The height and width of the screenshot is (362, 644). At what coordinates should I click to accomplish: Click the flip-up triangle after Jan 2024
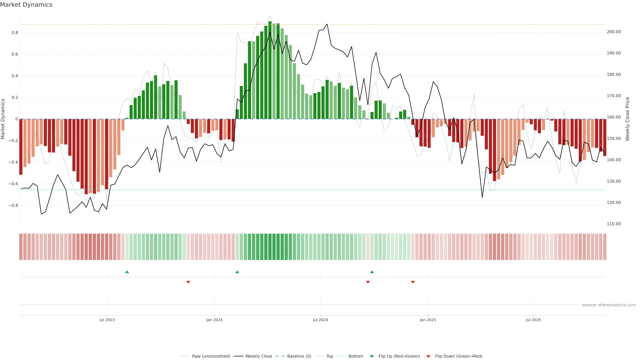(237, 272)
